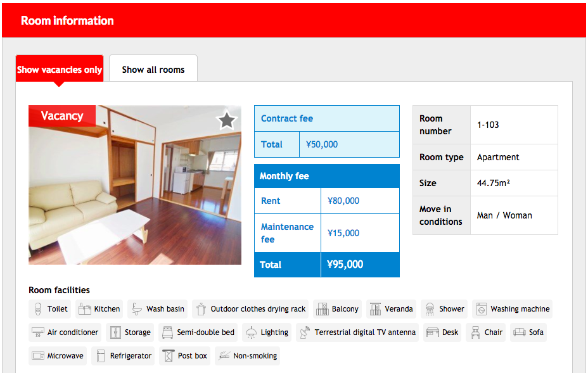The height and width of the screenshot is (373, 588).
Task: Click the Washing machine icon
Action: click(481, 309)
